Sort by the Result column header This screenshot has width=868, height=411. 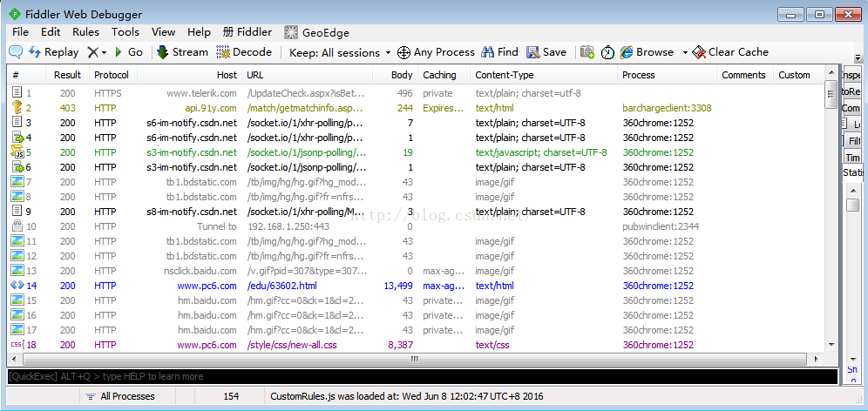[x=67, y=75]
